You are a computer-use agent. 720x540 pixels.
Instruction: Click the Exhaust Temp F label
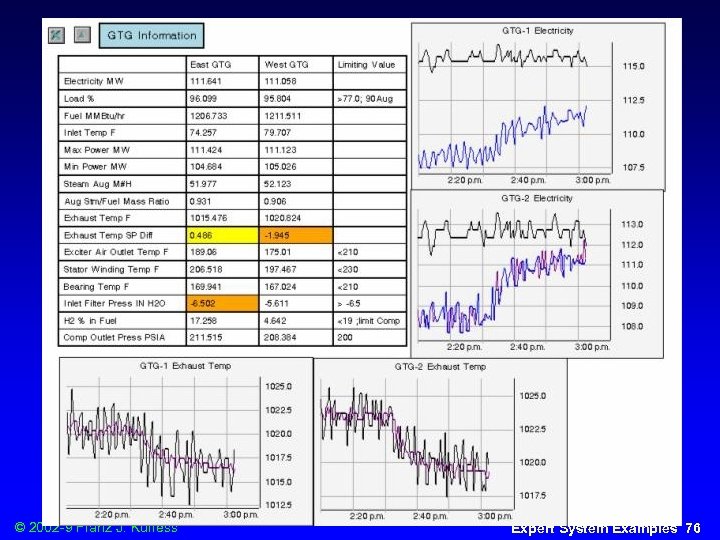97,218
